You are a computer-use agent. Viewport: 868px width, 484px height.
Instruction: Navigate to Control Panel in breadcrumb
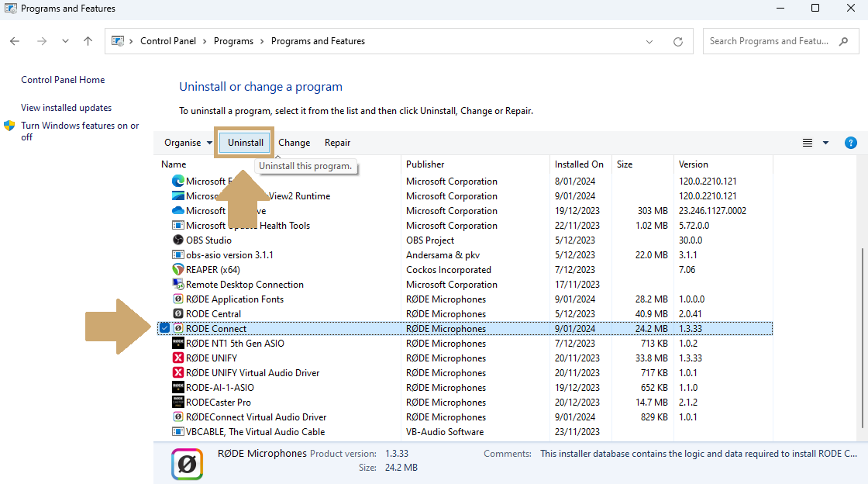[x=168, y=41]
